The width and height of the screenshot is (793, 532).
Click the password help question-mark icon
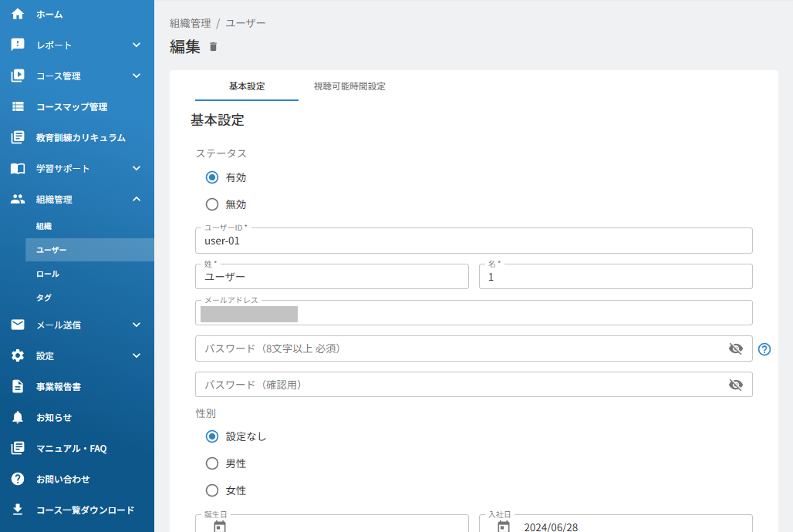764,349
